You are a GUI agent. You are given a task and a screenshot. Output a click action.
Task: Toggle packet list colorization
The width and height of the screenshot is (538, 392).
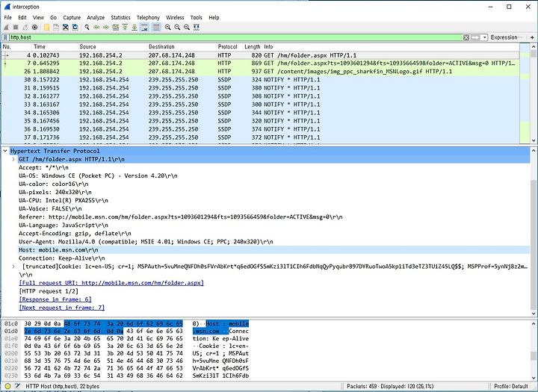tap(156, 28)
